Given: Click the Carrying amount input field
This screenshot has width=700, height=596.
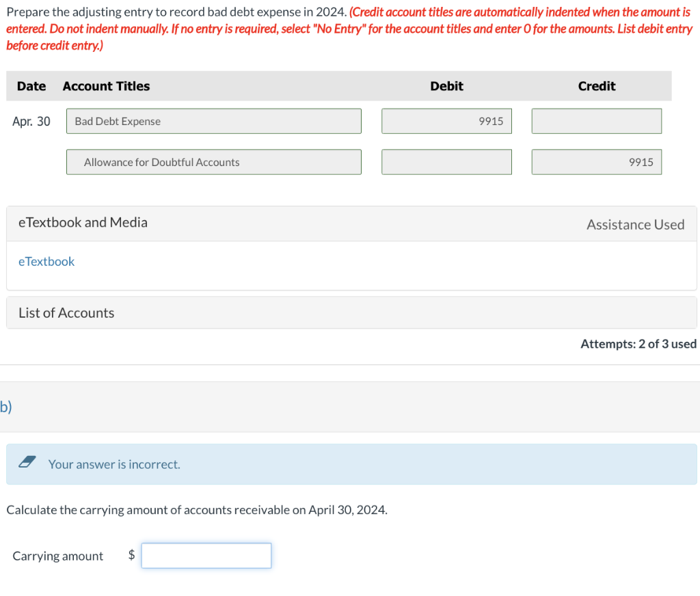Looking at the screenshot, I should [x=206, y=556].
